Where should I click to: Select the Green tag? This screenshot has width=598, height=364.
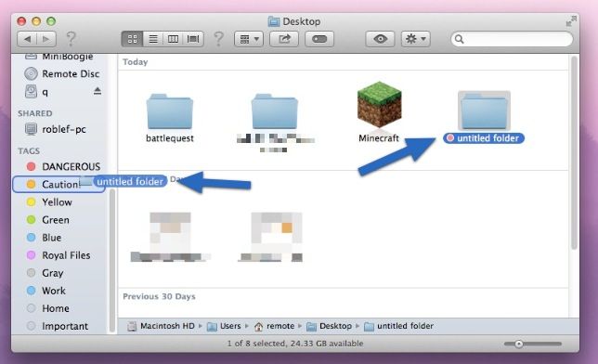47,220
